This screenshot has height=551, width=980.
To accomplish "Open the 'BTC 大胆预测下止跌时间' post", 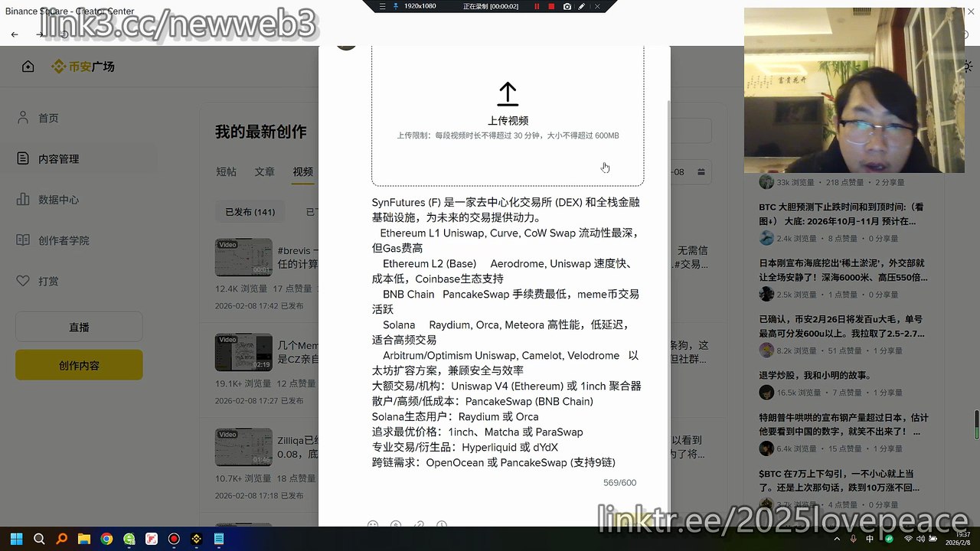I will click(x=842, y=214).
